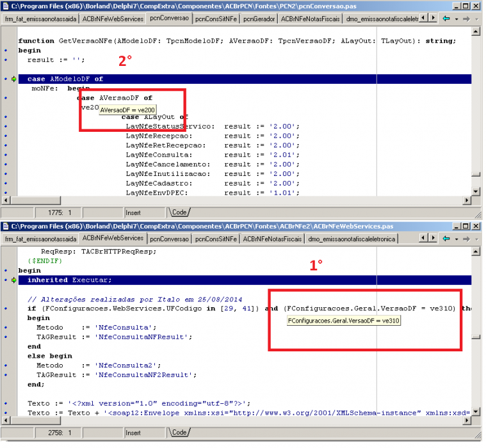Screen dimensions: 486x448
Task: Open frm_fat_emissaonotassaida tab in bottom editor
Action: (x=40, y=239)
